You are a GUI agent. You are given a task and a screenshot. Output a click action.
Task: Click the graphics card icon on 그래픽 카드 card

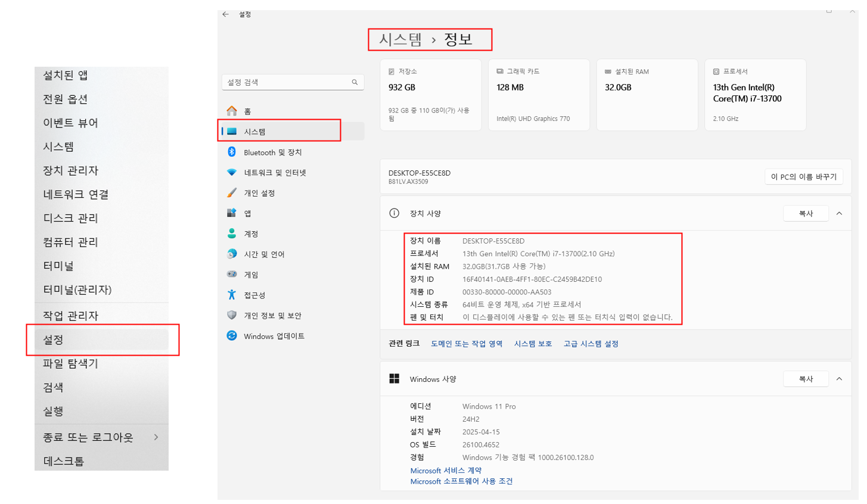coord(500,71)
